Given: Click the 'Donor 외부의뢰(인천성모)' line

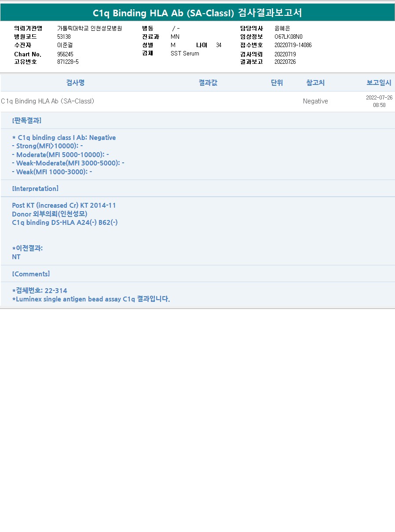Looking at the screenshot, I should (x=50, y=214).
